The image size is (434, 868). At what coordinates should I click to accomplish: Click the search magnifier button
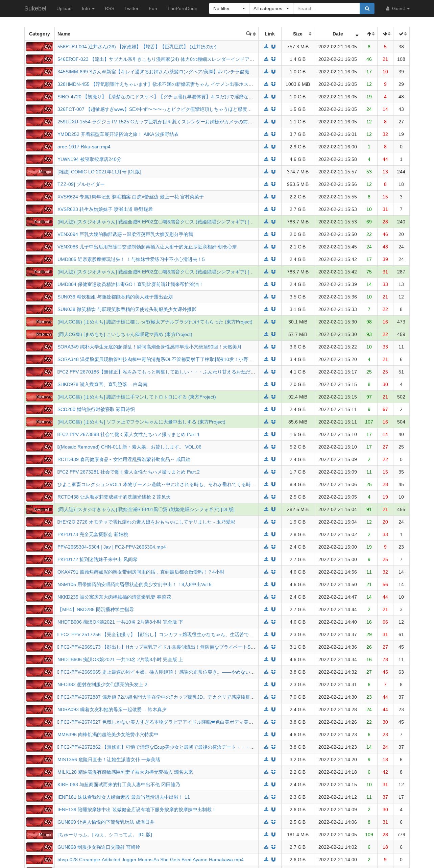(x=367, y=8)
